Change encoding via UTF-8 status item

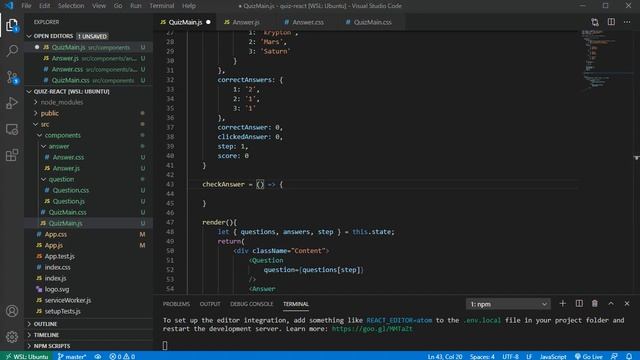(510, 356)
